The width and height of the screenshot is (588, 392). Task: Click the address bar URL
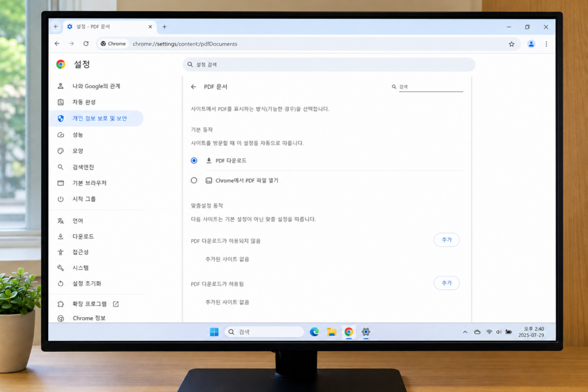pyautogui.click(x=185, y=44)
